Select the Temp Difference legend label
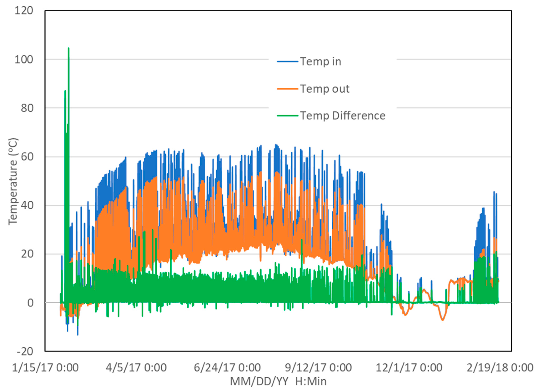 [x=343, y=116]
